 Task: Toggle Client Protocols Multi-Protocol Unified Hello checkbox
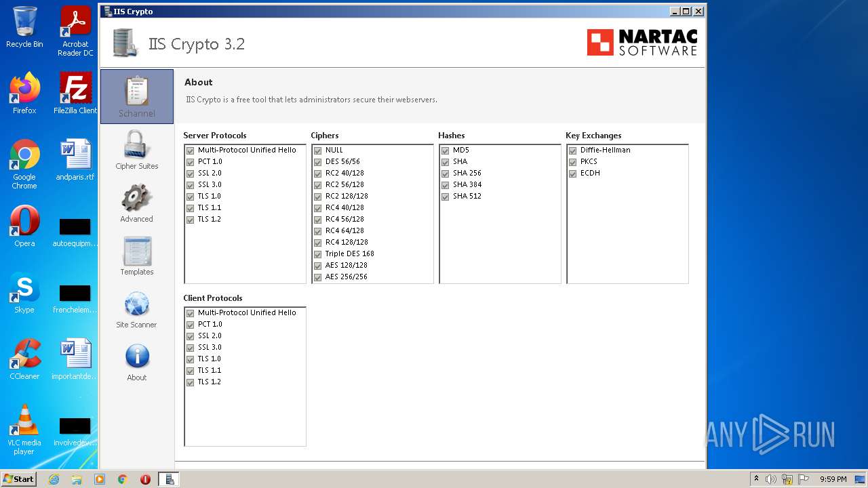pos(191,313)
